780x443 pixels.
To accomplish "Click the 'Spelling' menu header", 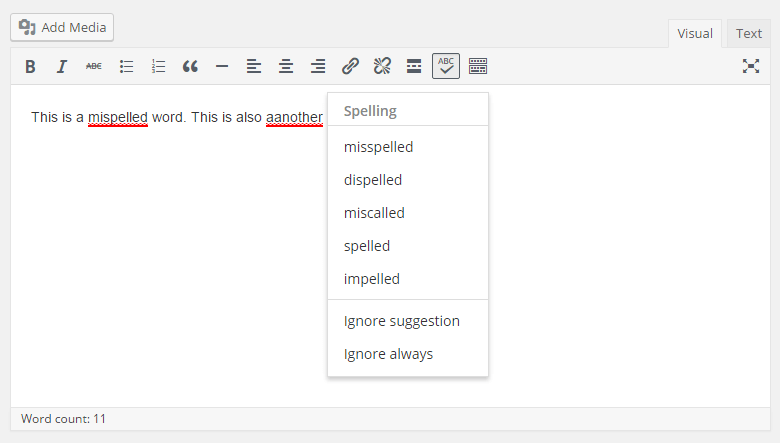I will point(370,111).
